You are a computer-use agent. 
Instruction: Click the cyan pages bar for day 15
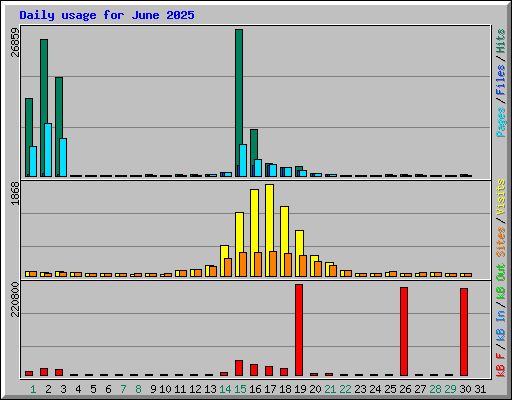pyautogui.click(x=243, y=160)
